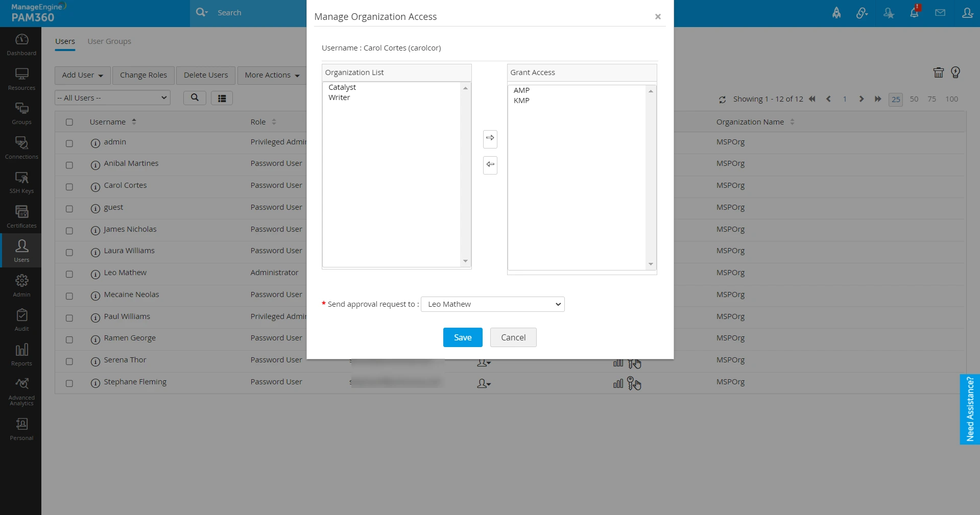Click the rocket launch icon in top bar

(836, 12)
